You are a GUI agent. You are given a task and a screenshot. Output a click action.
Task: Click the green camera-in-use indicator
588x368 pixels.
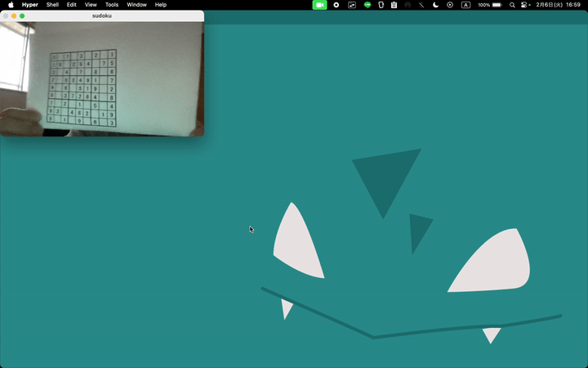319,5
